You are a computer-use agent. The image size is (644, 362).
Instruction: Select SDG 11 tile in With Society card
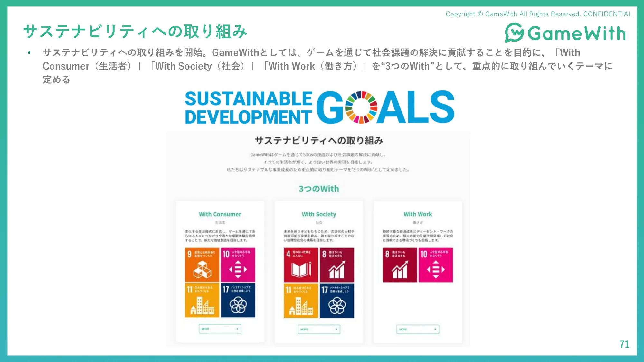[301, 301]
